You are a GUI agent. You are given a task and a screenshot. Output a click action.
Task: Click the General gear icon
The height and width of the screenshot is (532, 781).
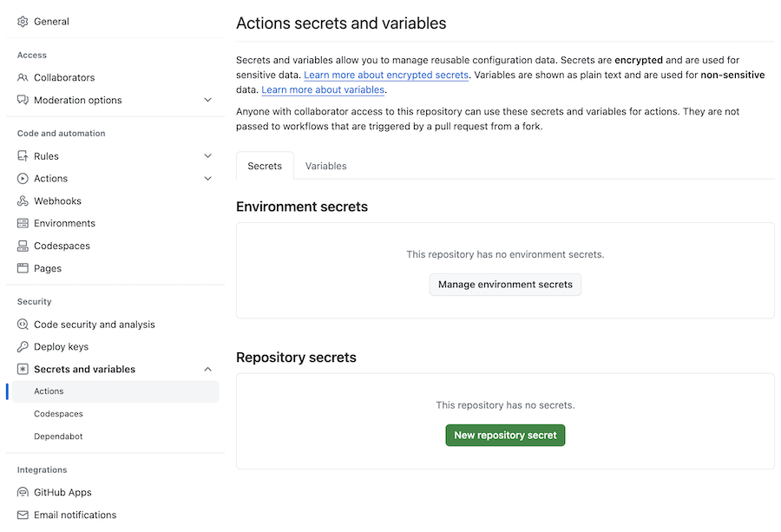tap(23, 22)
